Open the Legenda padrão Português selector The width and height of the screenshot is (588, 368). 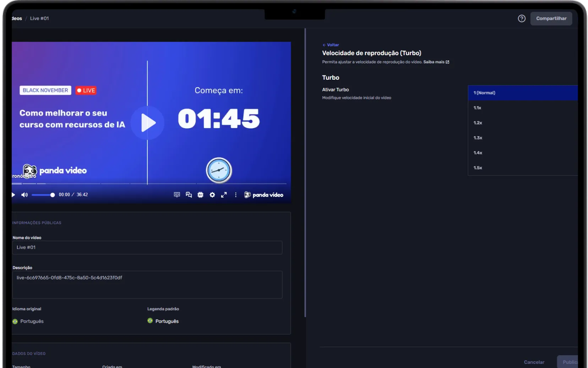coord(163,321)
